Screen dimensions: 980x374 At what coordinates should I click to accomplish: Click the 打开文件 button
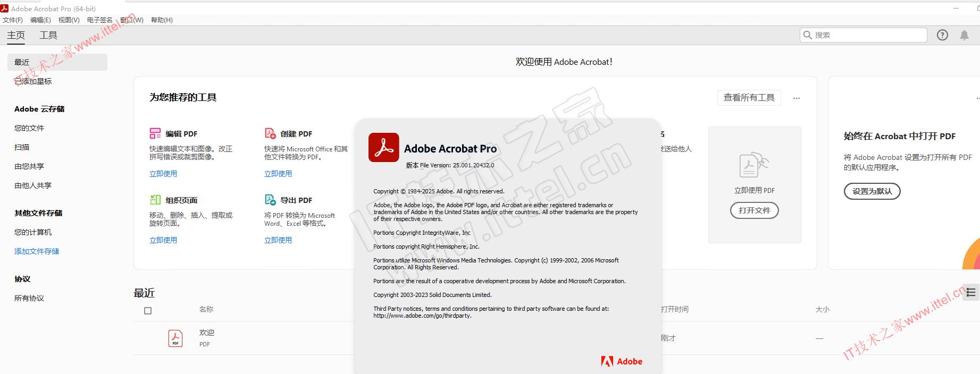coord(755,210)
